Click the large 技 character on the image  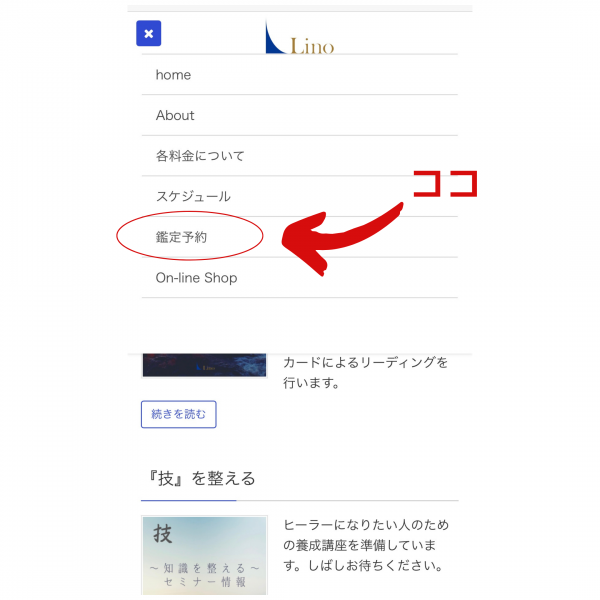(x=163, y=534)
